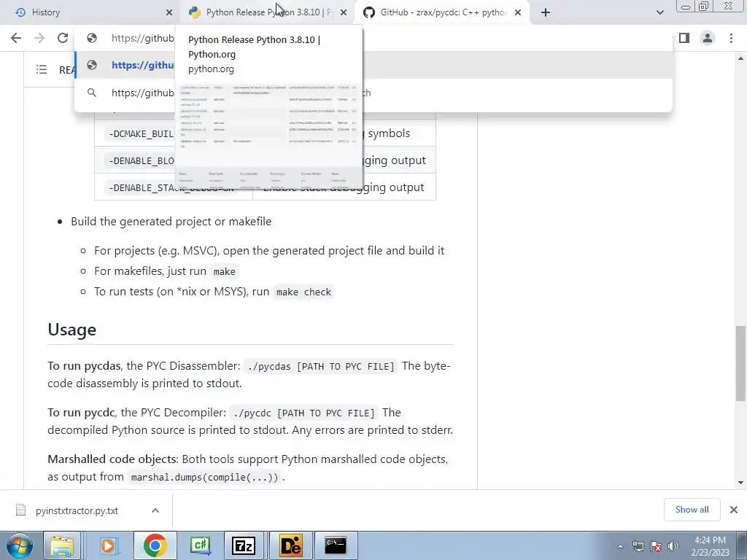Click the 'make' code snippet
This screenshot has height=560, width=747.
click(x=225, y=271)
